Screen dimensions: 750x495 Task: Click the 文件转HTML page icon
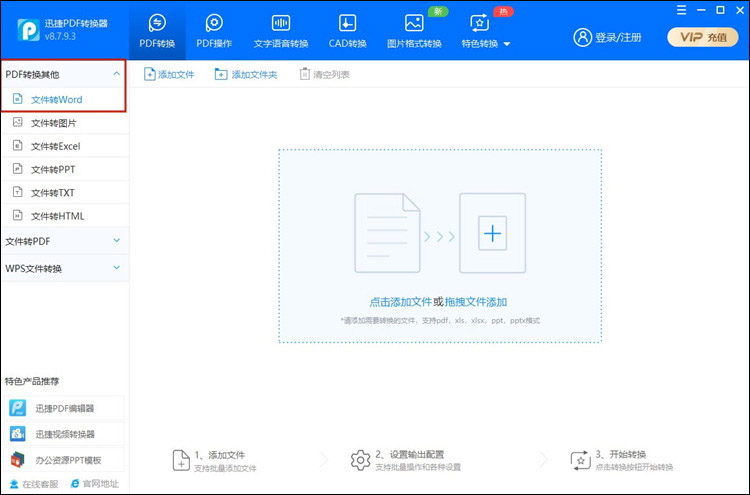[x=18, y=216]
